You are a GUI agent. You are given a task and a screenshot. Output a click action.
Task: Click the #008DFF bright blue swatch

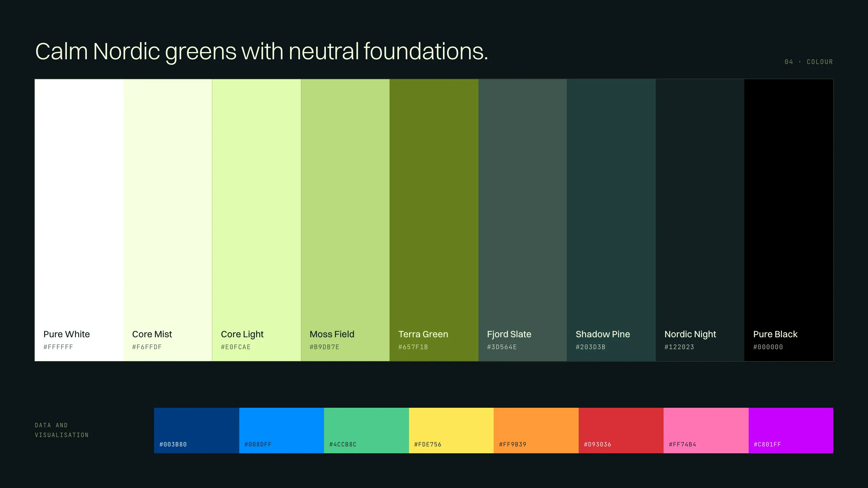click(x=282, y=431)
